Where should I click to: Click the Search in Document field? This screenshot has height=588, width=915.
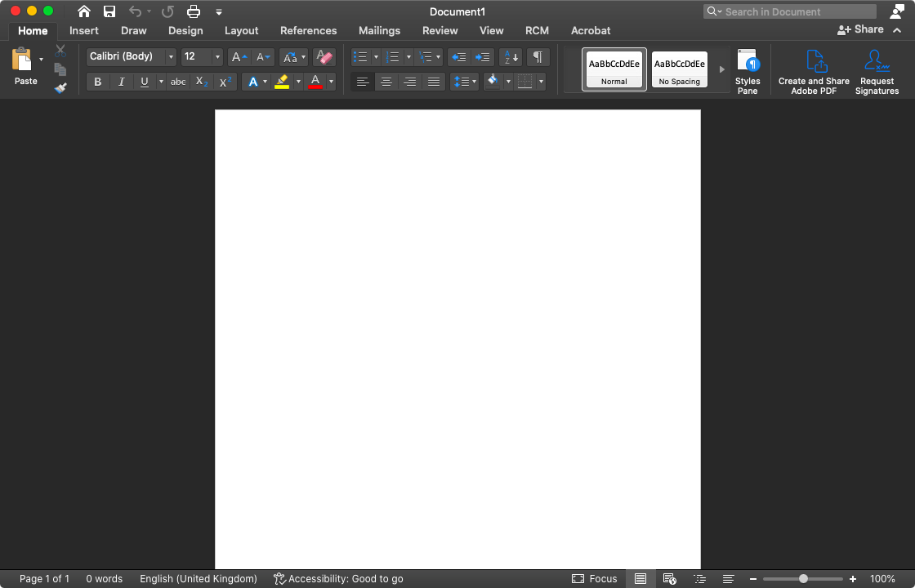coord(789,11)
